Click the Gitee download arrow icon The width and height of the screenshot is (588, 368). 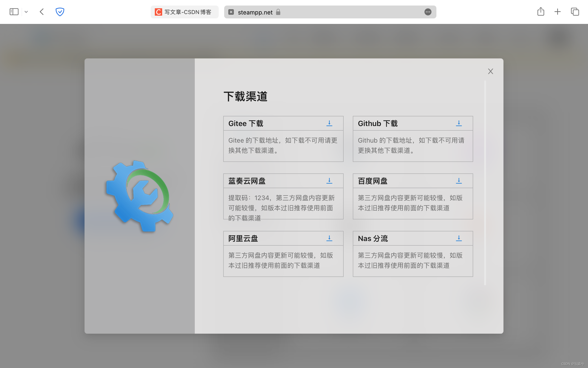[329, 124]
